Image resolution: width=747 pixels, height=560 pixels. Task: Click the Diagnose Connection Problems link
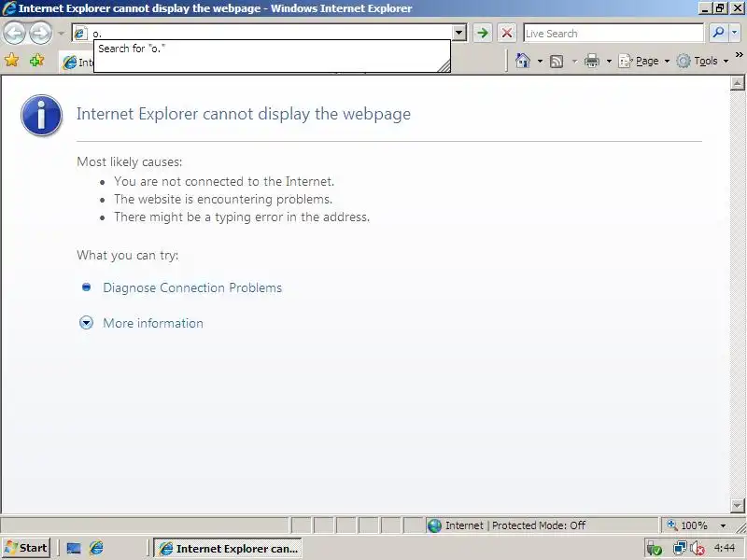[192, 287]
